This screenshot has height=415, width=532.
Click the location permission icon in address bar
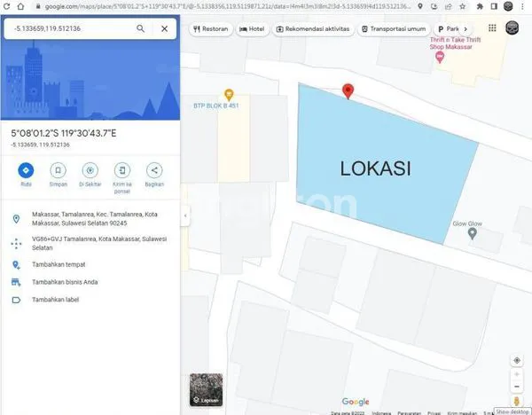[x=420, y=6]
